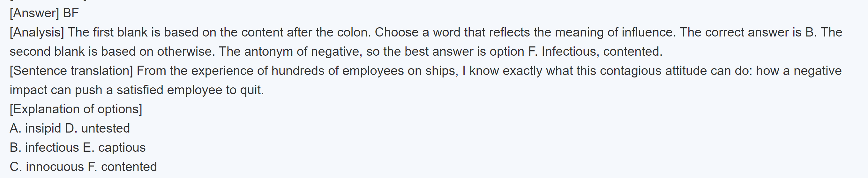Select the [Sentence translation] label
The height and width of the screenshot is (178, 868).
point(71,71)
